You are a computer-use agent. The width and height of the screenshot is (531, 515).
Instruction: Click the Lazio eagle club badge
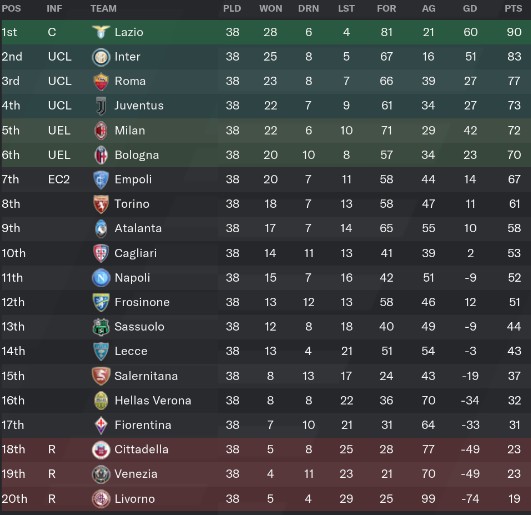[101, 32]
